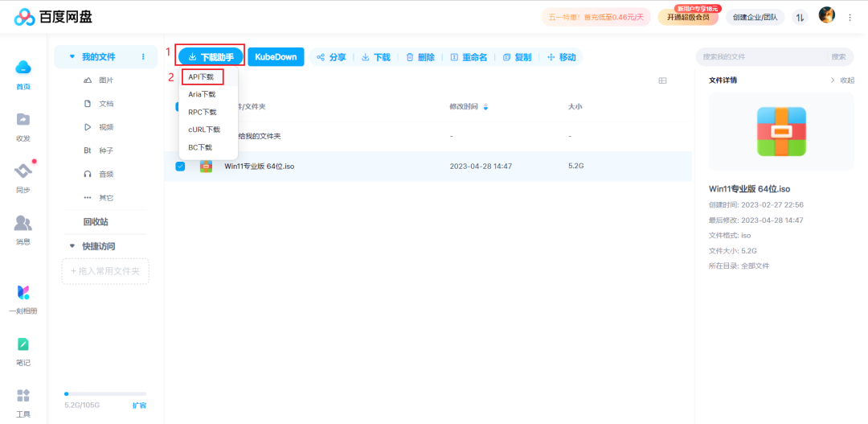The image size is (868, 424).
Task: Click the KubeDown button
Action: point(276,57)
